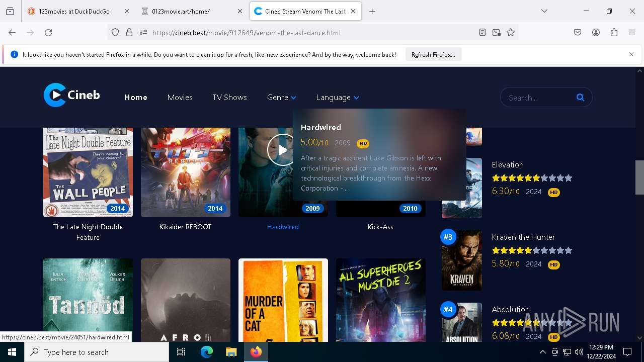Viewport: 644px width, 362px height.
Task: Click the padlock site security icon
Action: tap(129, 32)
